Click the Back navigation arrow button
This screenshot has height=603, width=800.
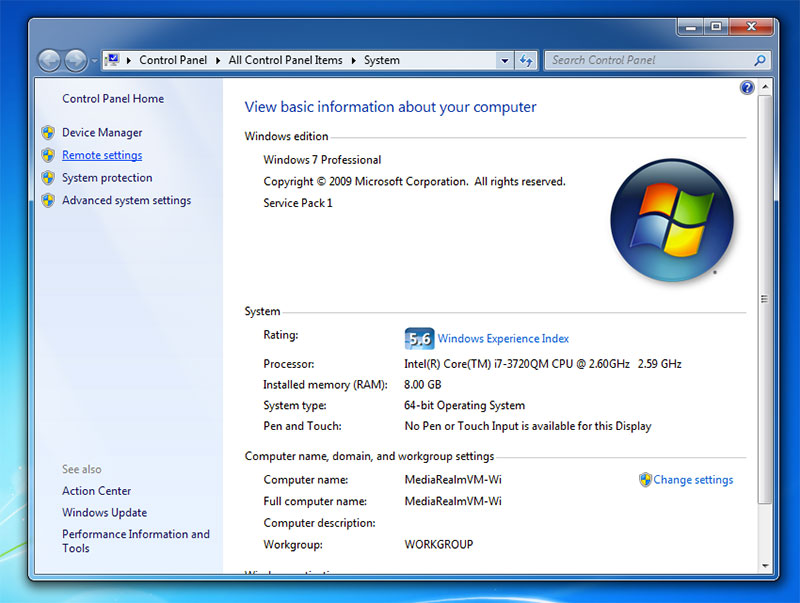(49, 61)
